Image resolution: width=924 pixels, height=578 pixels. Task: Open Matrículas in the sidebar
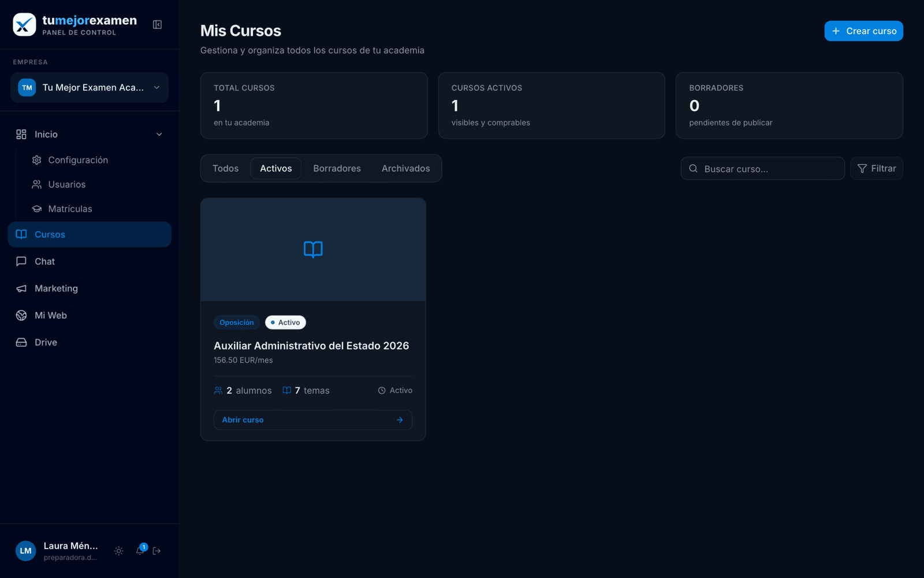62,209
